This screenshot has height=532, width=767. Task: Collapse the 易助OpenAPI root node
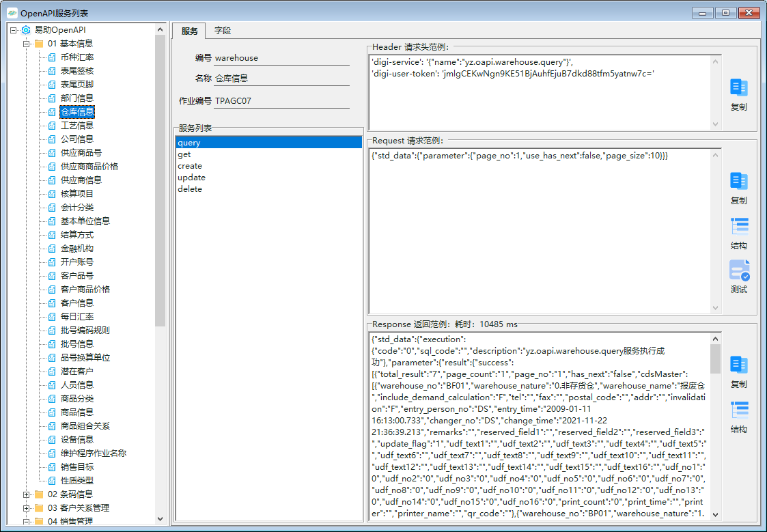(x=14, y=30)
